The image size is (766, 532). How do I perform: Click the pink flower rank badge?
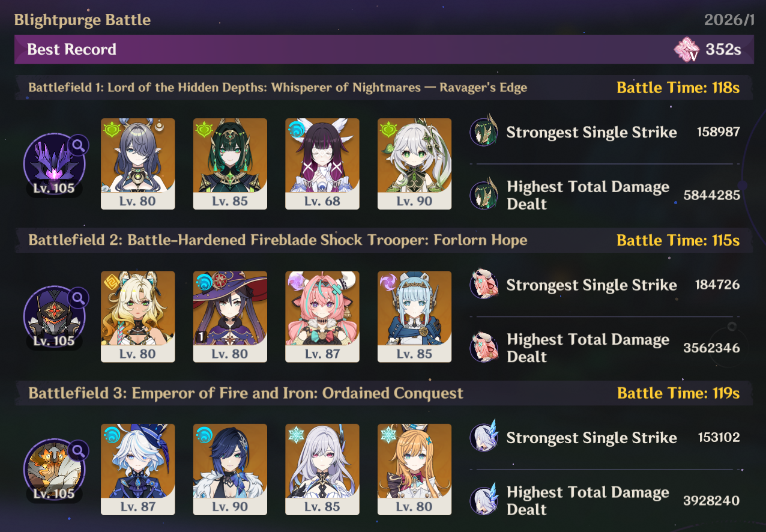(x=687, y=49)
